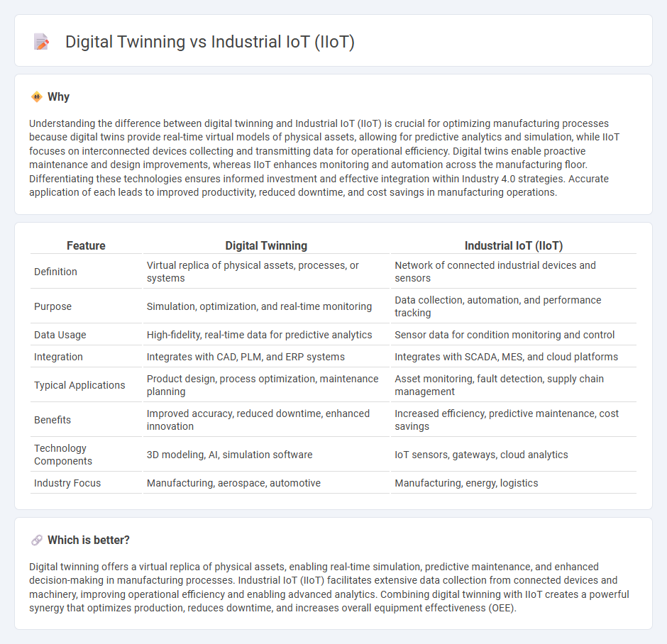Select the Industrial IoT (IIoT) column header

[514, 245]
